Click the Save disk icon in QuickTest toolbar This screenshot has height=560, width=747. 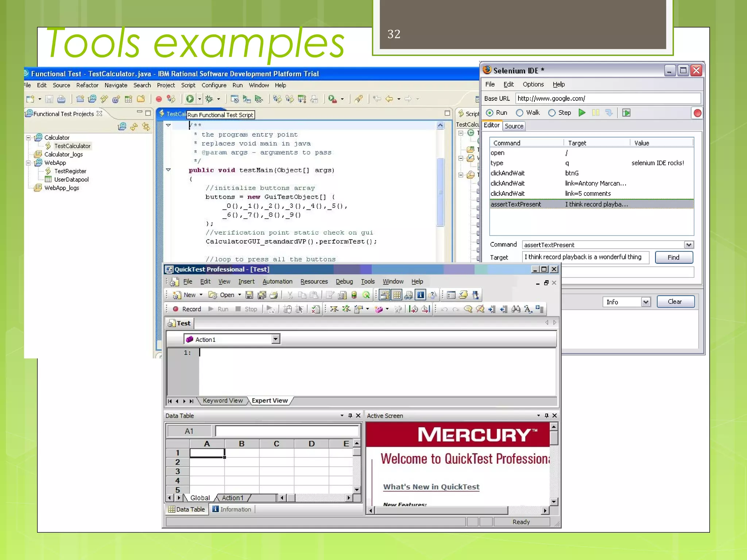pyautogui.click(x=249, y=295)
